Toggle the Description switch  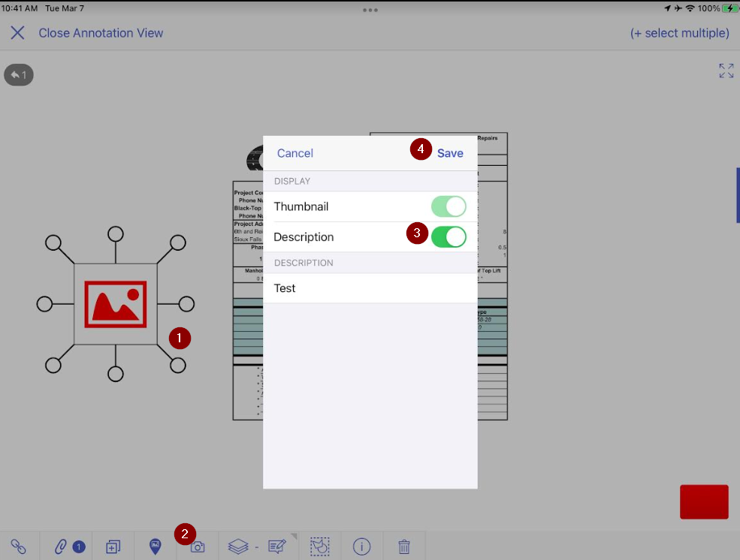[449, 236]
